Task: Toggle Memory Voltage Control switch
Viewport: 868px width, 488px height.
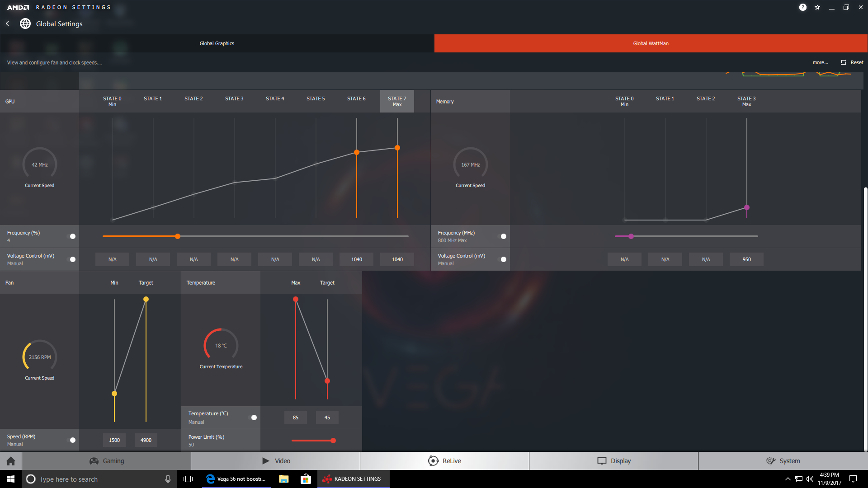Action: [503, 259]
